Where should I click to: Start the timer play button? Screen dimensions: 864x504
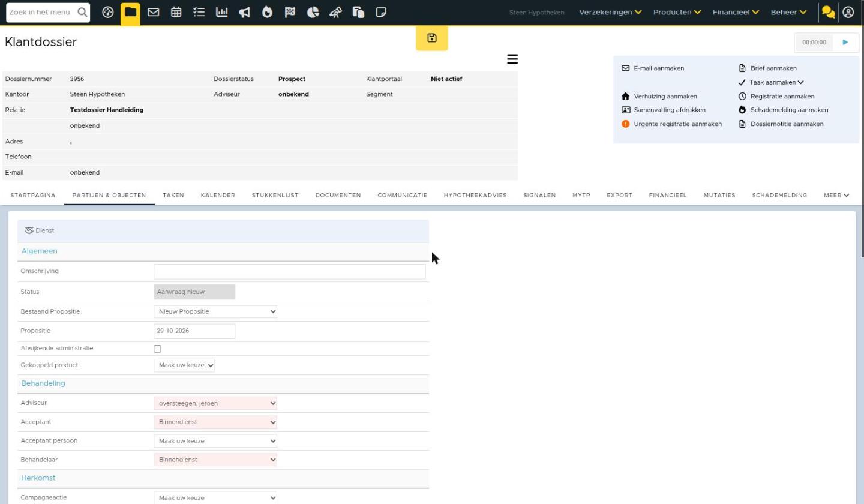pyautogui.click(x=845, y=42)
